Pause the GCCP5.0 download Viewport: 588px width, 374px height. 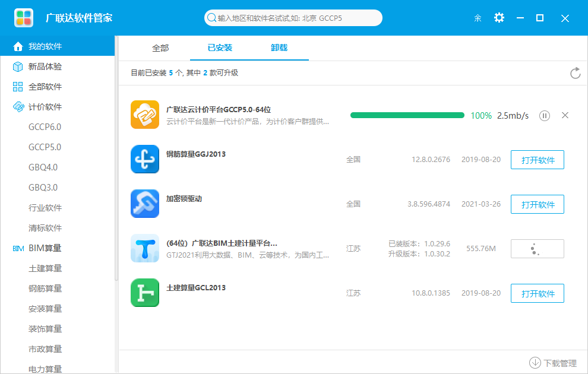tap(545, 116)
